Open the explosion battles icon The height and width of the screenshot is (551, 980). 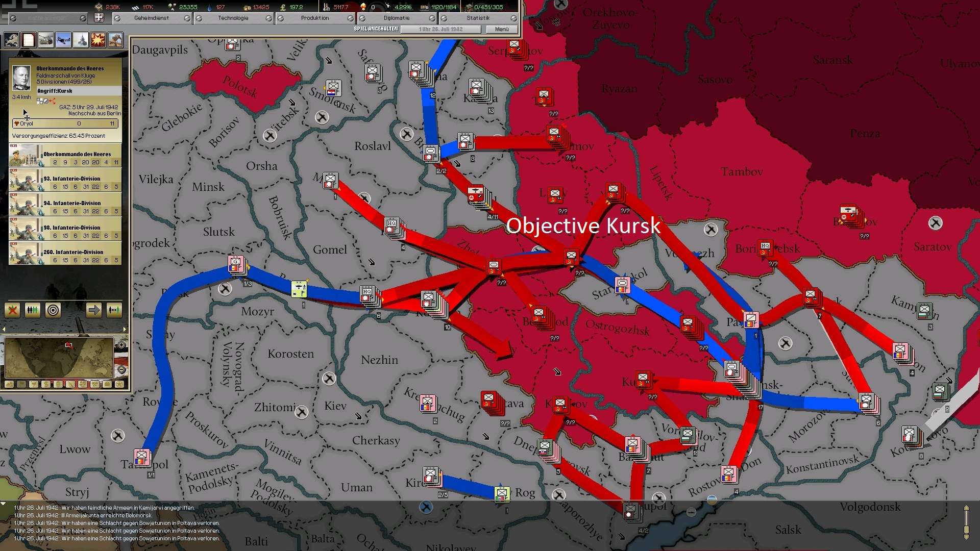(x=98, y=39)
